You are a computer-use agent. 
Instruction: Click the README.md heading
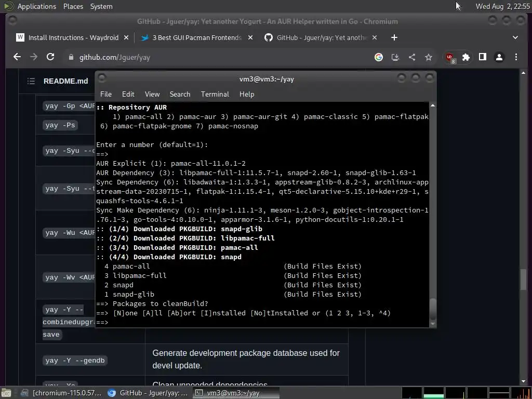click(65, 81)
